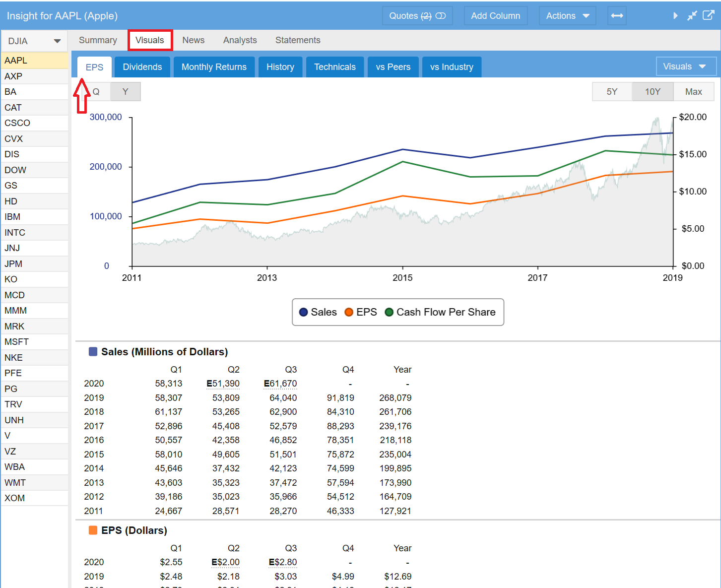Switch to the Visuals main tab
Viewport: 721px width, 588px height.
[x=150, y=40]
